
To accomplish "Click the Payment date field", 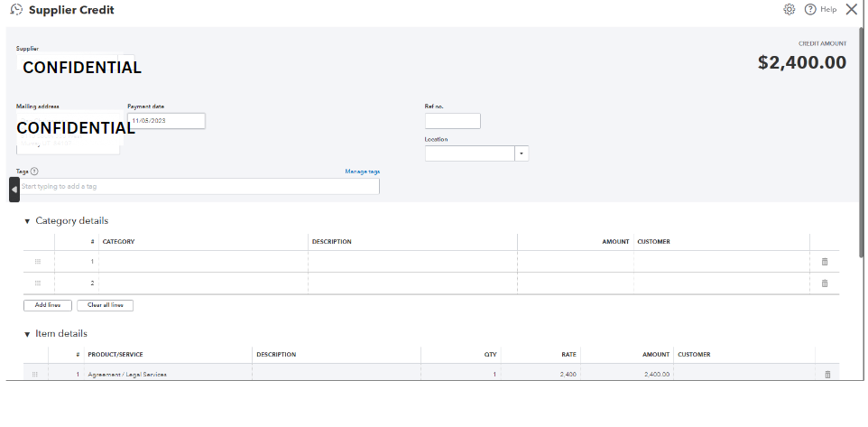I will tap(166, 121).
